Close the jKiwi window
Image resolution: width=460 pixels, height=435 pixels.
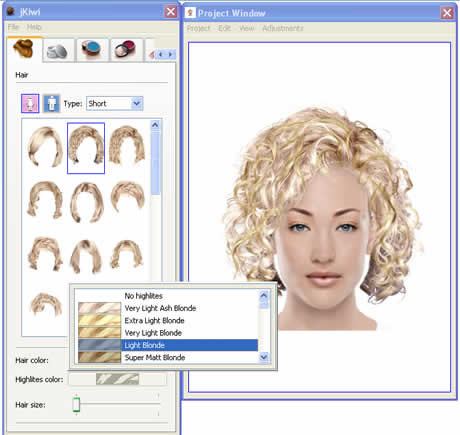click(171, 12)
